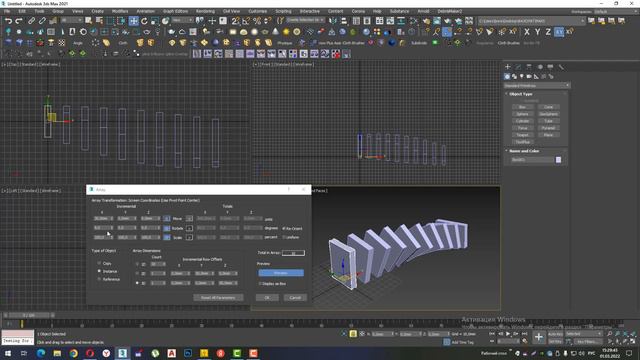Select the Reference radio button
The height and width of the screenshot is (360, 640).
(x=99, y=279)
